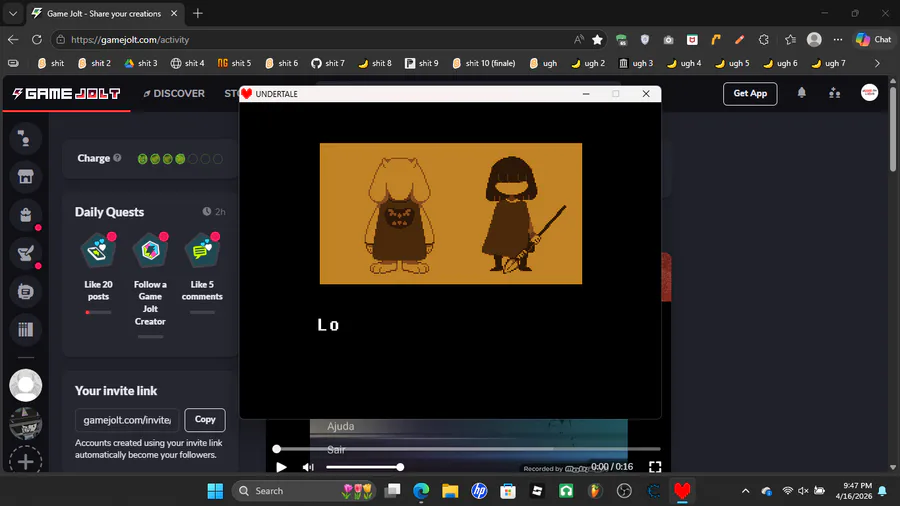Image resolution: width=900 pixels, height=506 pixels.
Task: Close the Game Jolt browser tab
Action: click(x=174, y=13)
